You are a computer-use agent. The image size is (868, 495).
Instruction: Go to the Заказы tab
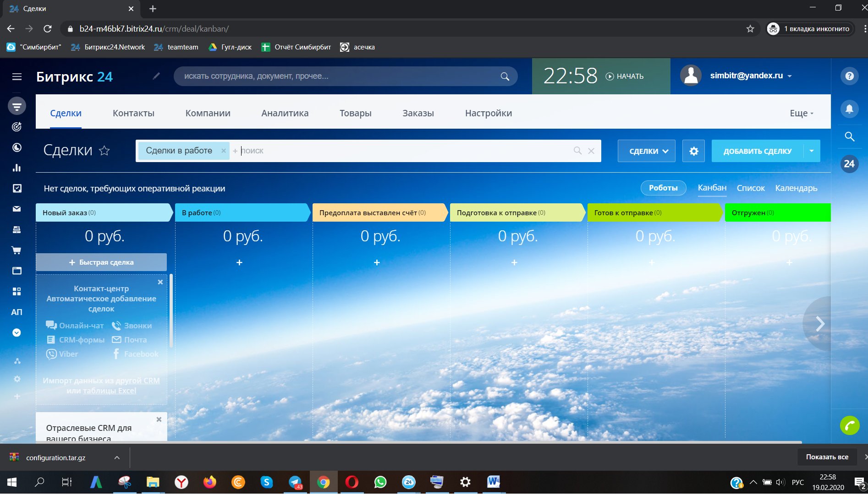[418, 113]
